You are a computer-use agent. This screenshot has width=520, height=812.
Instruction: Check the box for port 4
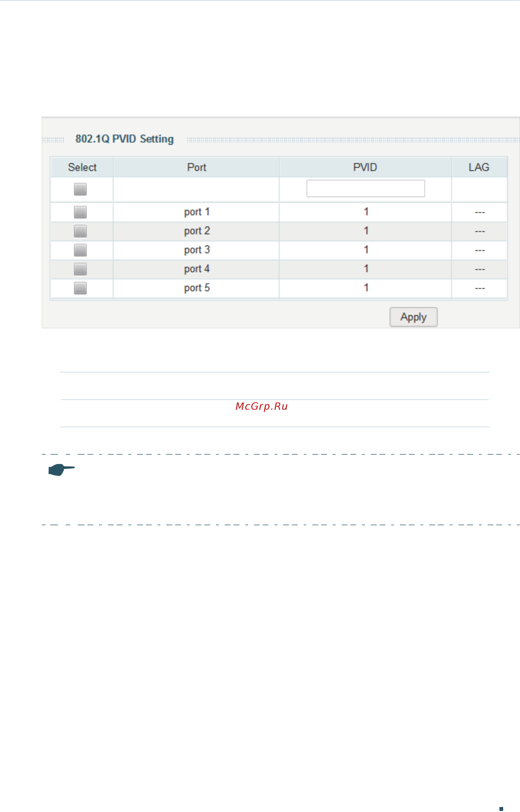point(80,269)
